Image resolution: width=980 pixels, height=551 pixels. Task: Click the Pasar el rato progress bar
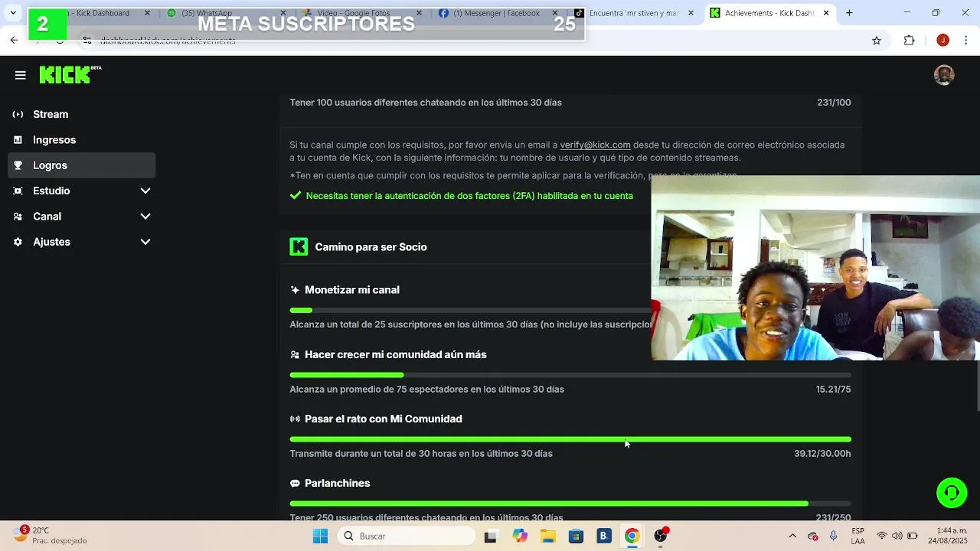(x=570, y=439)
